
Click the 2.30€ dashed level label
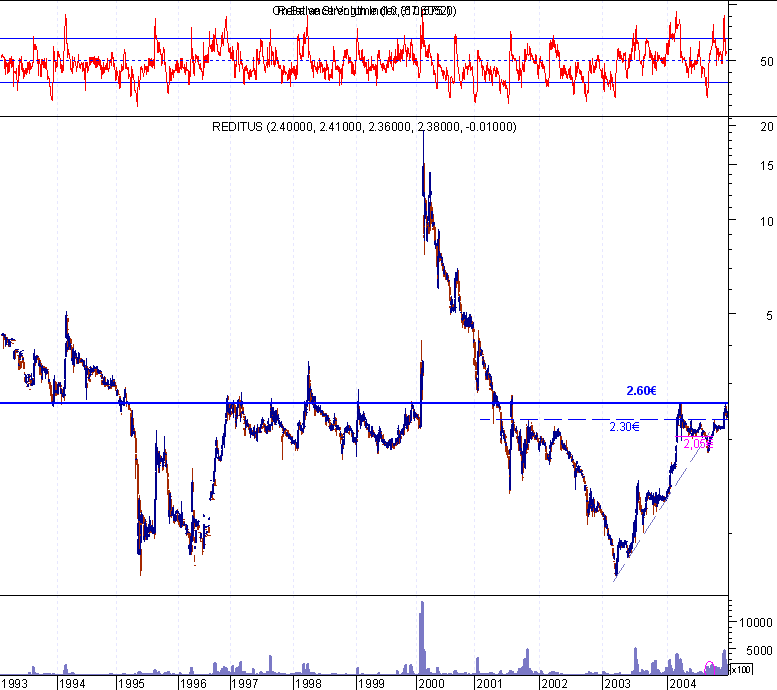[x=624, y=426]
